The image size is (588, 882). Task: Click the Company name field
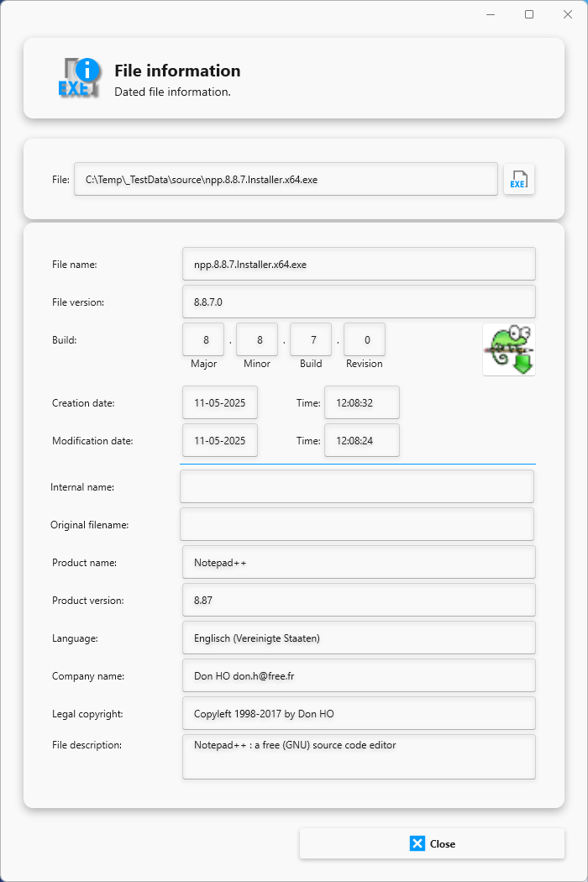[x=359, y=675]
